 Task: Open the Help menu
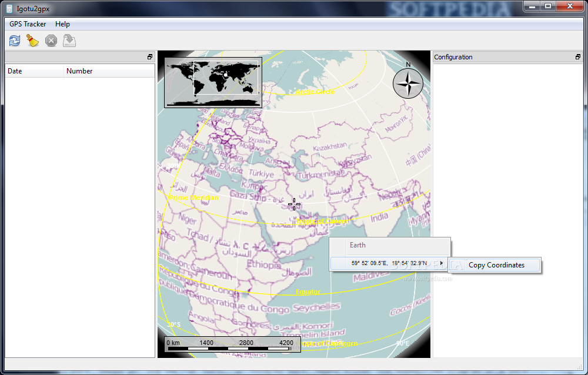pos(63,24)
